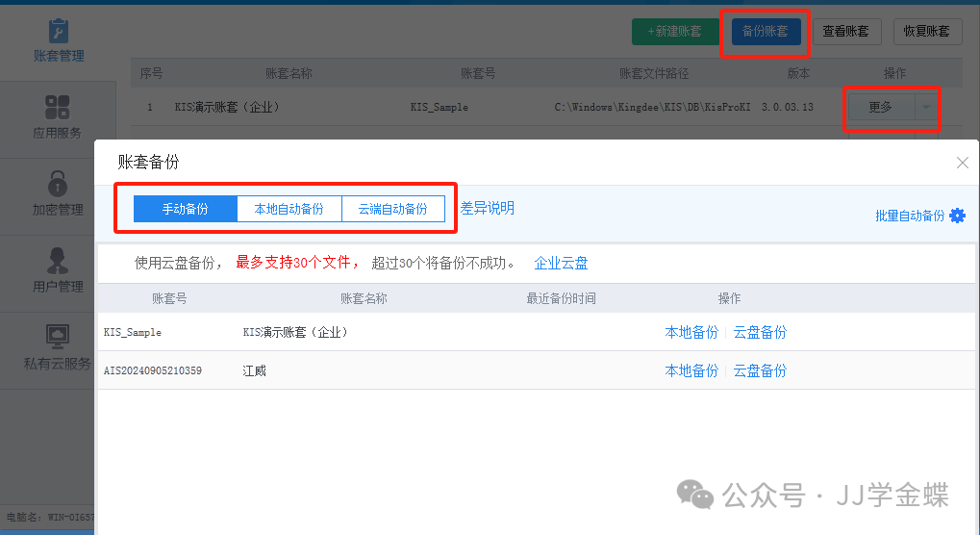The width and height of the screenshot is (980, 535).
Task: Click the gear icon beside 批量自动备份
Action: 957,216
